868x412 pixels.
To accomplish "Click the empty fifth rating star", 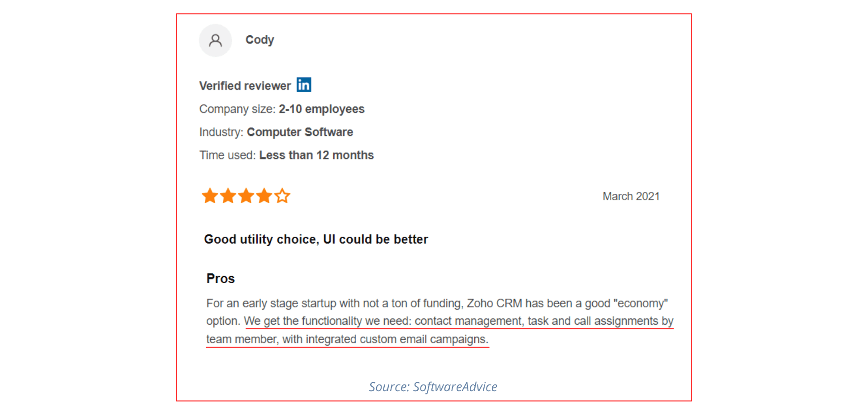I will coord(283,196).
